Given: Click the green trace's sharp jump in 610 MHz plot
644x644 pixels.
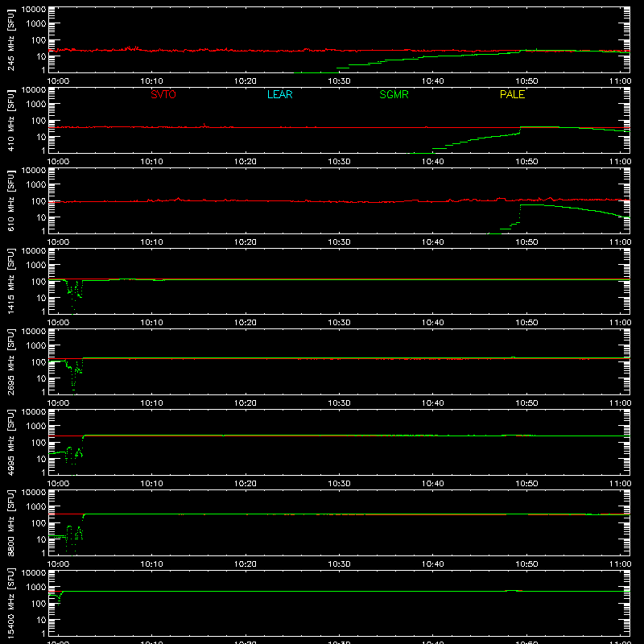Looking at the screenshot, I should click(x=520, y=213).
